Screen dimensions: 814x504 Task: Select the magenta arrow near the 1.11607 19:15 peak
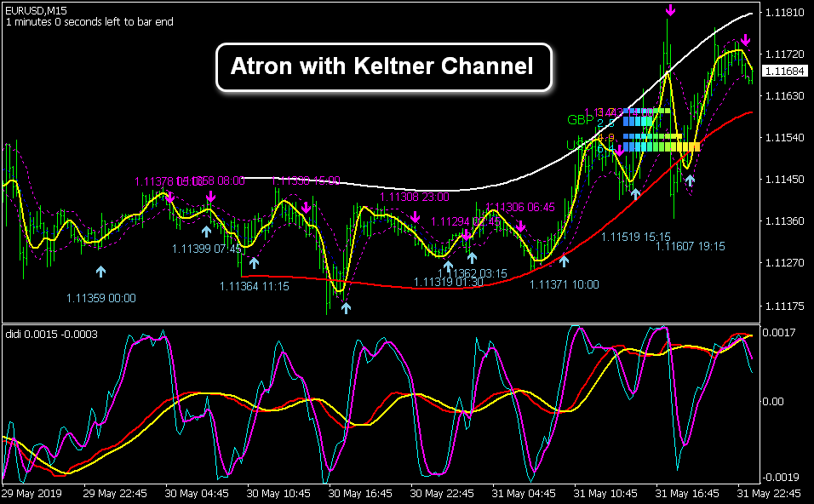[x=745, y=38]
